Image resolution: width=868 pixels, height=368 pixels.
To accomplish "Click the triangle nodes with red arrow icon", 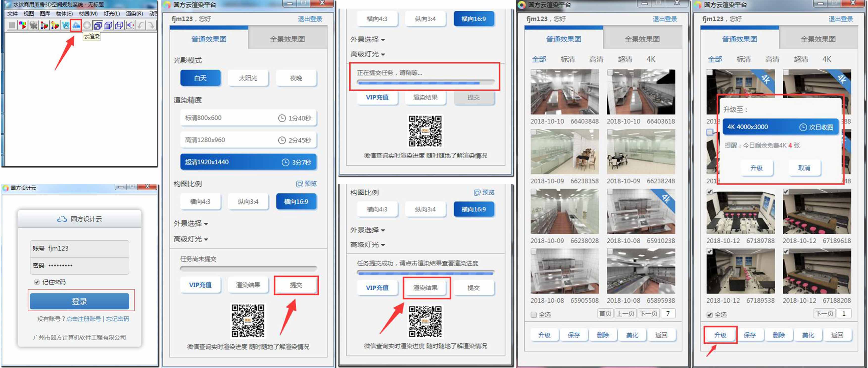I will [44, 25].
